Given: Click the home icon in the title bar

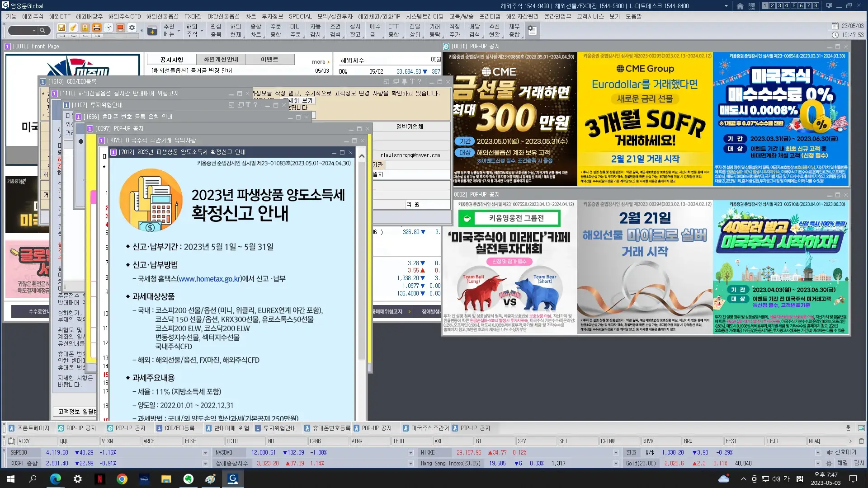Looking at the screenshot, I should point(740,6).
